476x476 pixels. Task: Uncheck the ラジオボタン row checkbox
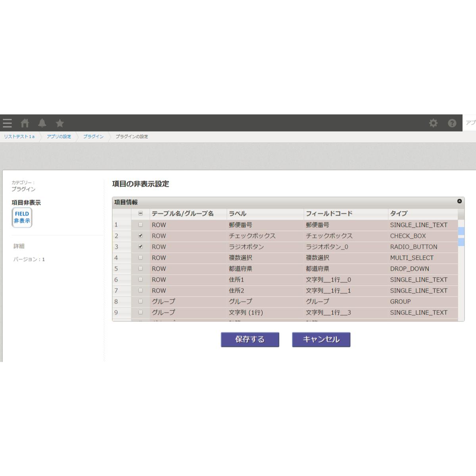140,247
